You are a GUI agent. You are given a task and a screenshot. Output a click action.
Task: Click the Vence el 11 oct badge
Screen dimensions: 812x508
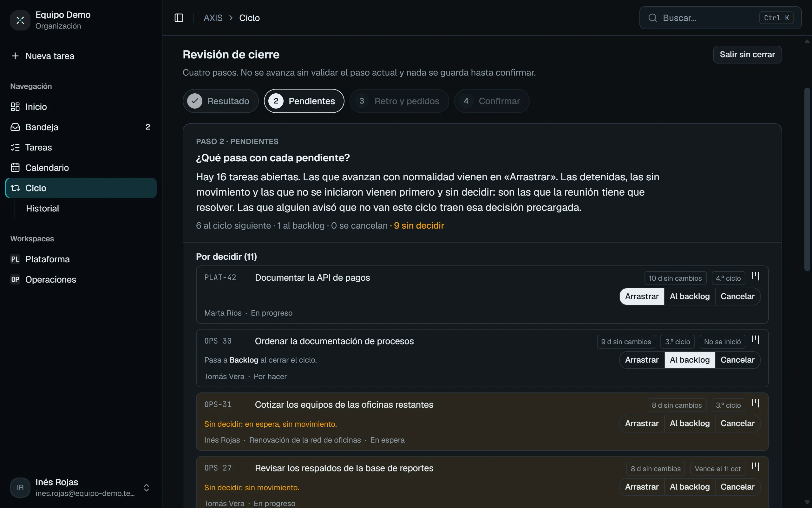click(717, 469)
